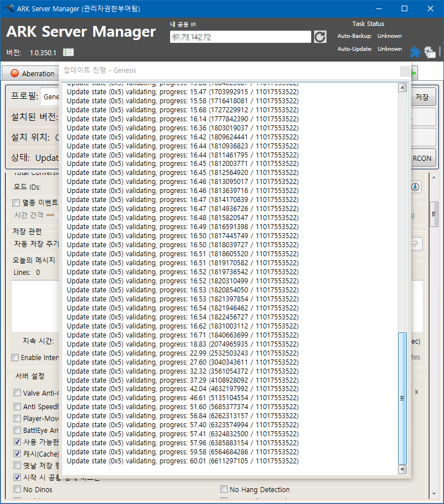Click the main settings panel scrollbar thumb

[x=434, y=214]
